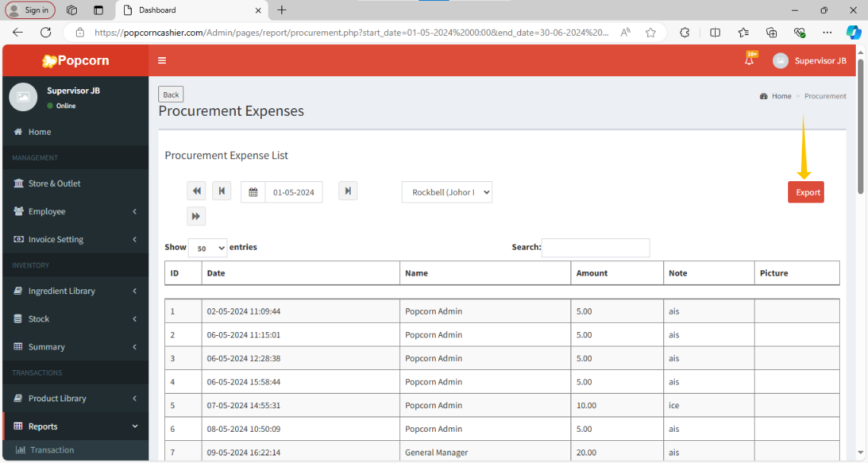The height and width of the screenshot is (463, 868).
Task: Click the Home breadcrumb link
Action: [x=781, y=96]
